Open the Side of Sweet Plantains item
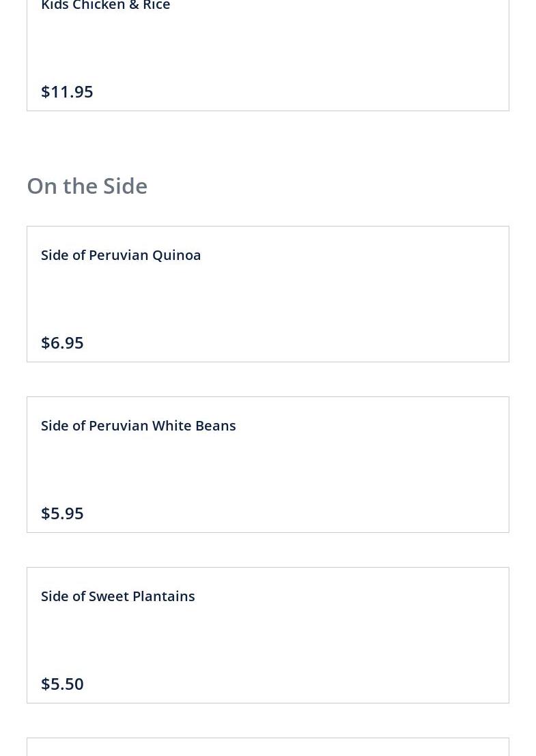The width and height of the screenshot is (536, 756). [x=117, y=596]
